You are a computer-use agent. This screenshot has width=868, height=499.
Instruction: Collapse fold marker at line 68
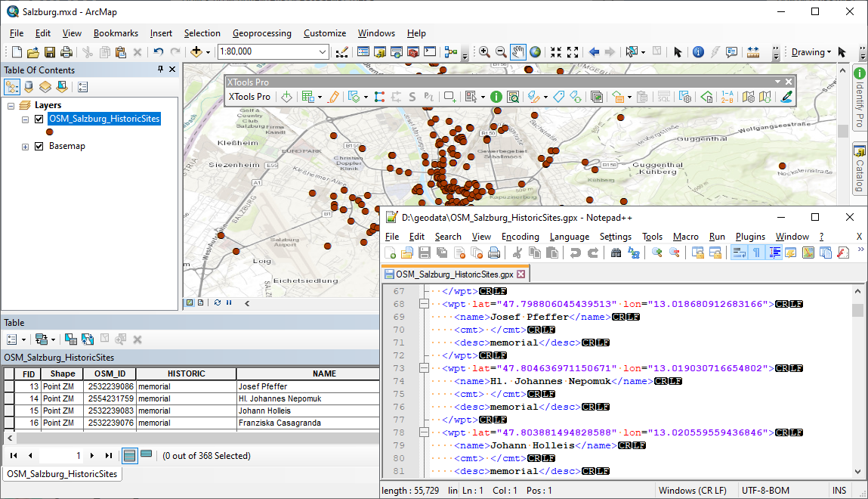pos(424,304)
